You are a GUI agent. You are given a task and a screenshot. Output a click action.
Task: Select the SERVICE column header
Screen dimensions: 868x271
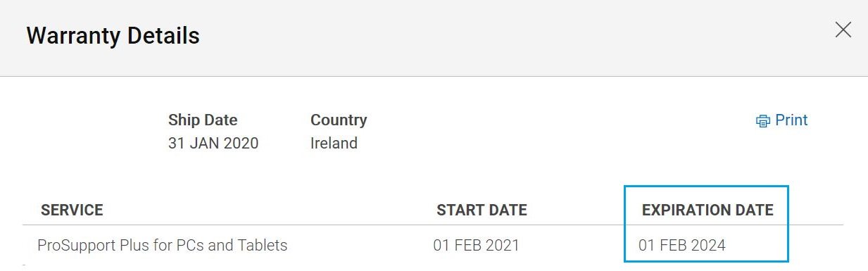72,210
